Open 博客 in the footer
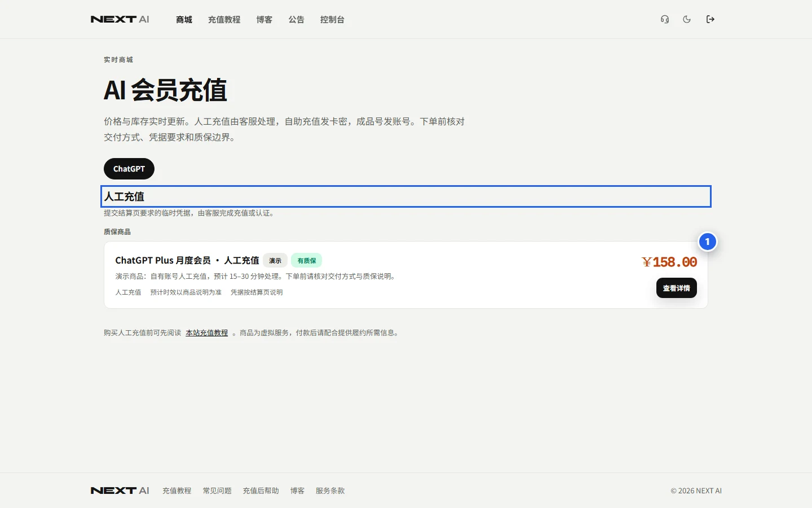 pyautogui.click(x=297, y=491)
